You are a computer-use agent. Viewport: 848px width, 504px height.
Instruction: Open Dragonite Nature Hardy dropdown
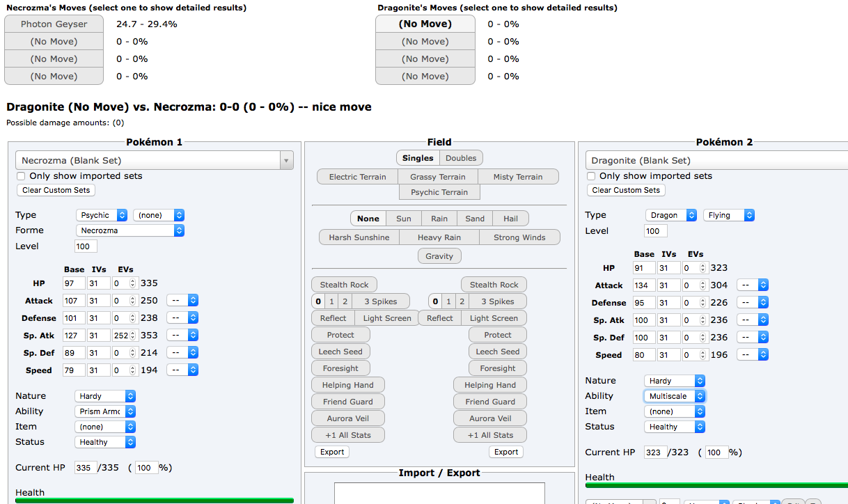[675, 381]
